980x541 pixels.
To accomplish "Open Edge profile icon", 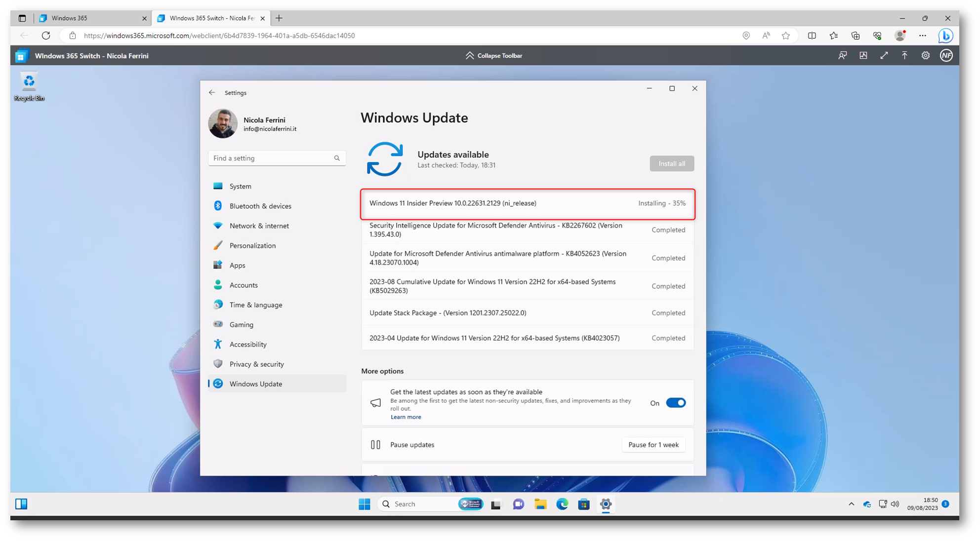I will tap(900, 36).
